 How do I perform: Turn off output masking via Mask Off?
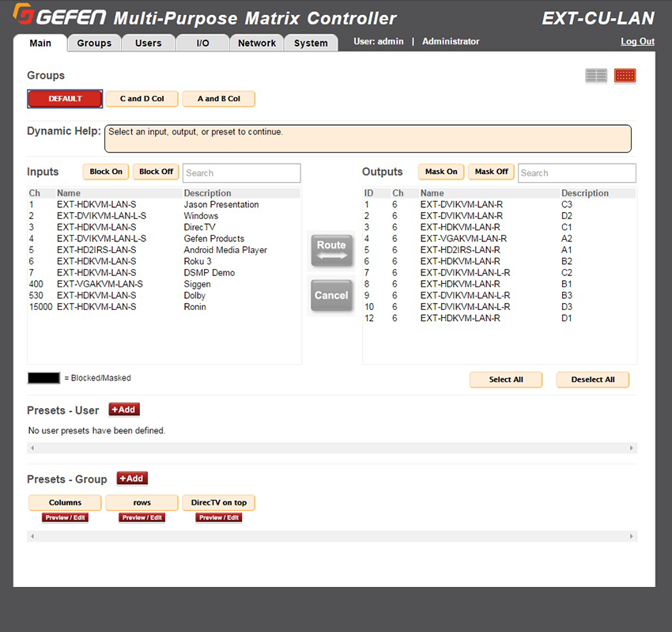click(491, 172)
